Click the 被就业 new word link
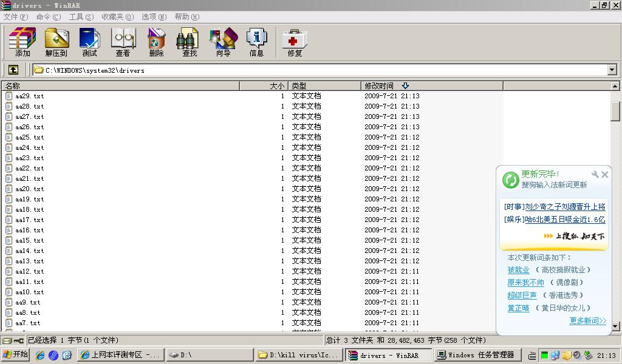 tap(519, 270)
